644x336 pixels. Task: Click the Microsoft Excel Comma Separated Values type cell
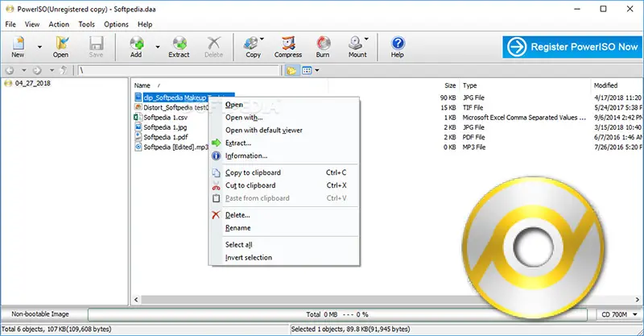coord(524,117)
